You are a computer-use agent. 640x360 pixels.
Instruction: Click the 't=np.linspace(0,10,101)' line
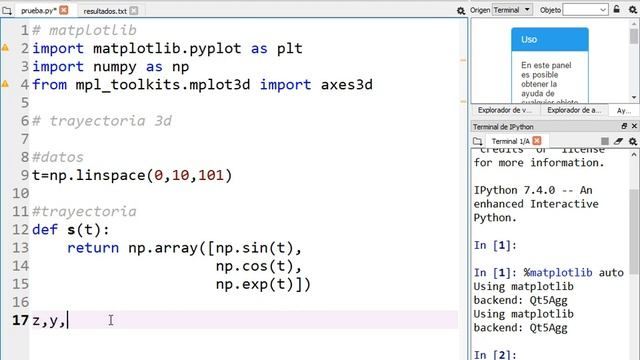pyautogui.click(x=132, y=176)
